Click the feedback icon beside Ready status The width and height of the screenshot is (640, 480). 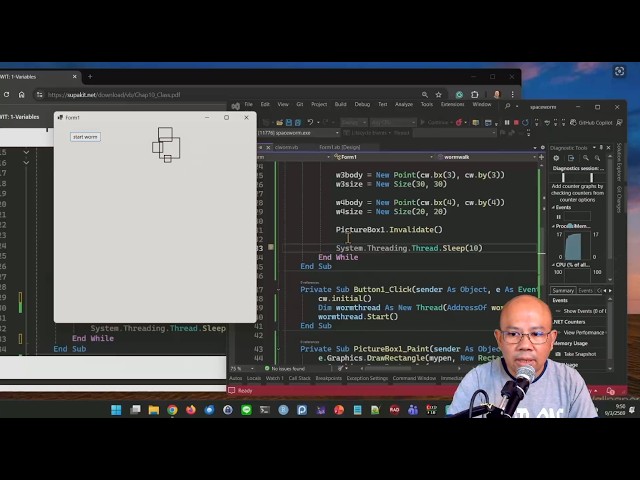tap(232, 391)
